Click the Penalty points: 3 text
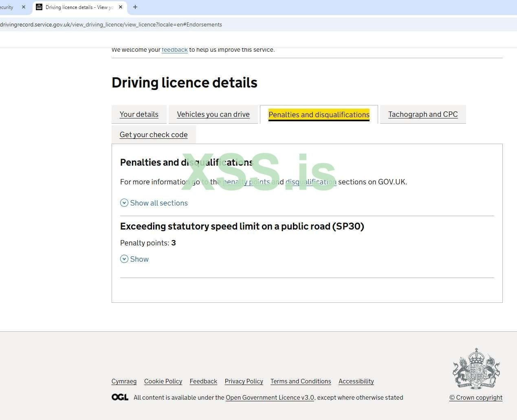Image resolution: width=517 pixels, height=420 pixels. tap(148, 243)
